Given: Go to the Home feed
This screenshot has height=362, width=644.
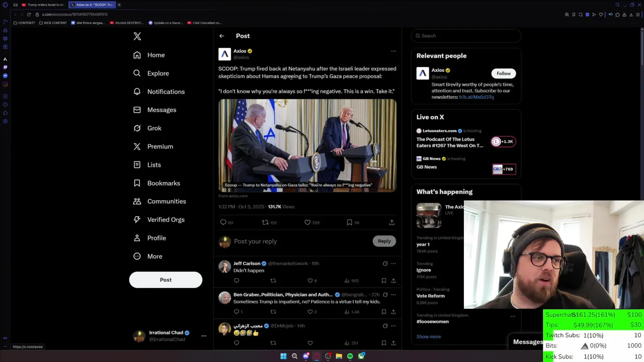Looking at the screenshot, I should [149, 55].
